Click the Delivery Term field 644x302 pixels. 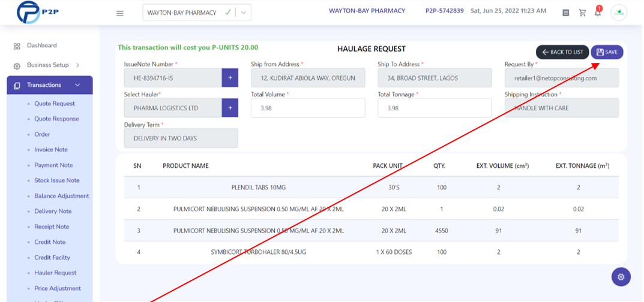pyautogui.click(x=181, y=138)
